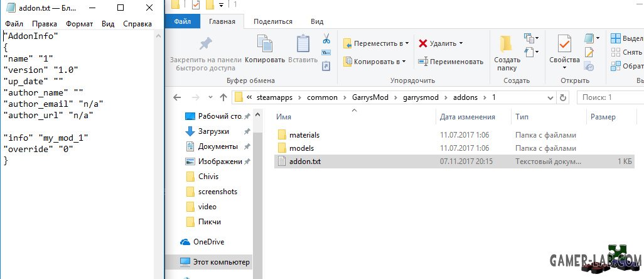The width and height of the screenshot is (644, 279).
Task: Open the Файл menu in Notepad
Action: point(14,24)
